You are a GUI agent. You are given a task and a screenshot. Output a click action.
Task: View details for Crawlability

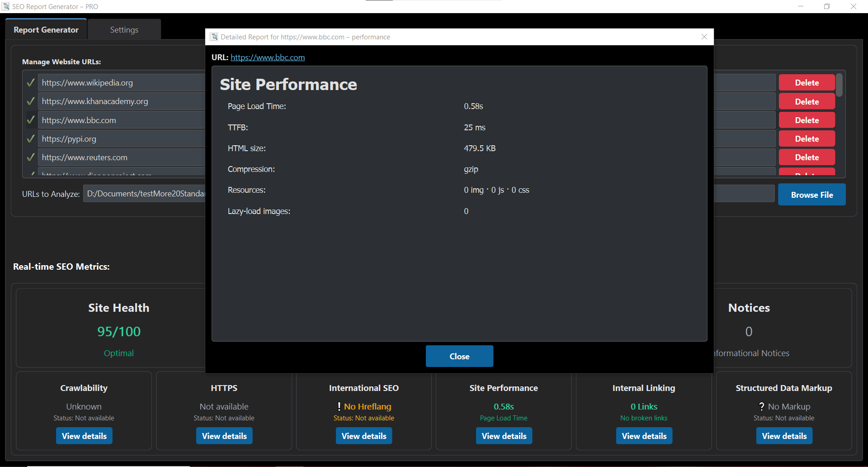[x=84, y=436]
